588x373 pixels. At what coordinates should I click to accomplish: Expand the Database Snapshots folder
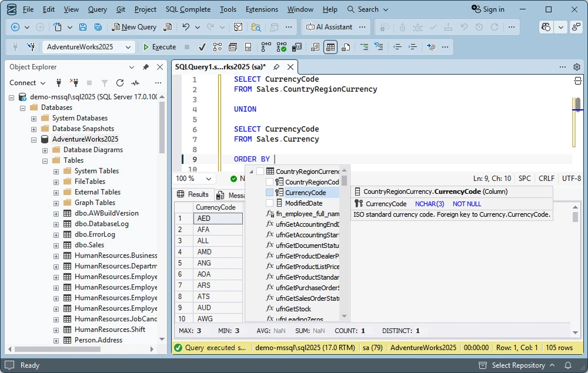(34, 129)
